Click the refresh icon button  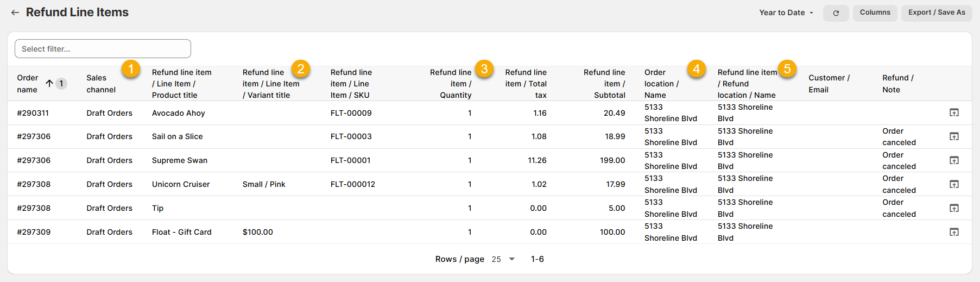coord(836,13)
